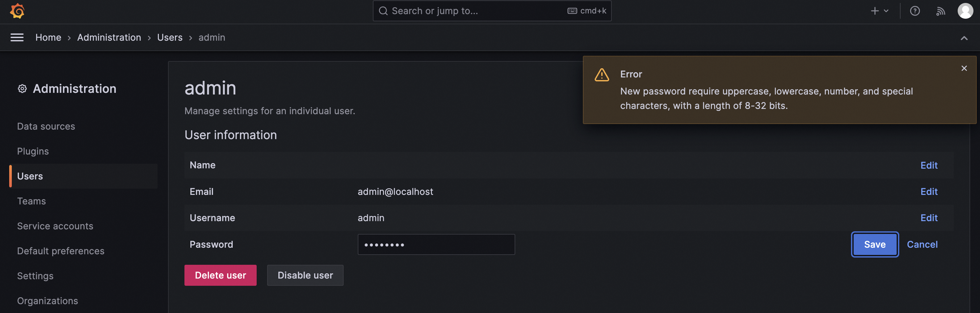Open the user profile avatar
This screenshot has width=980, height=313.
(965, 11)
